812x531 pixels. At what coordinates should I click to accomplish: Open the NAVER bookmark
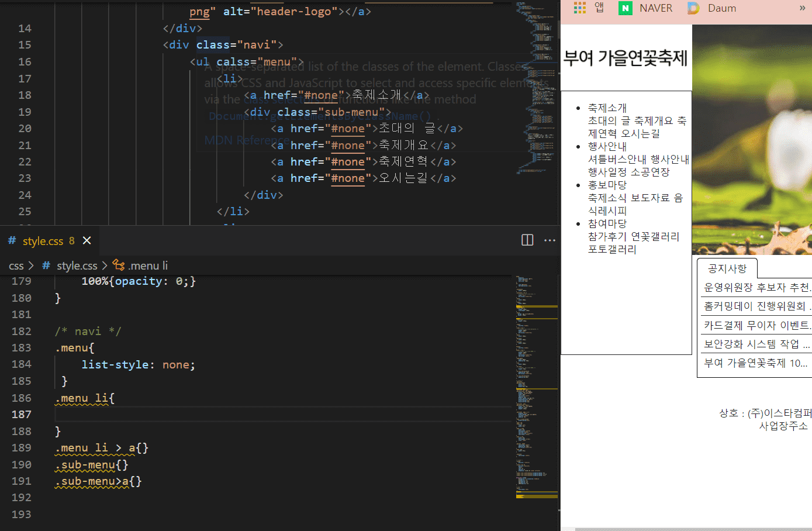coord(645,8)
